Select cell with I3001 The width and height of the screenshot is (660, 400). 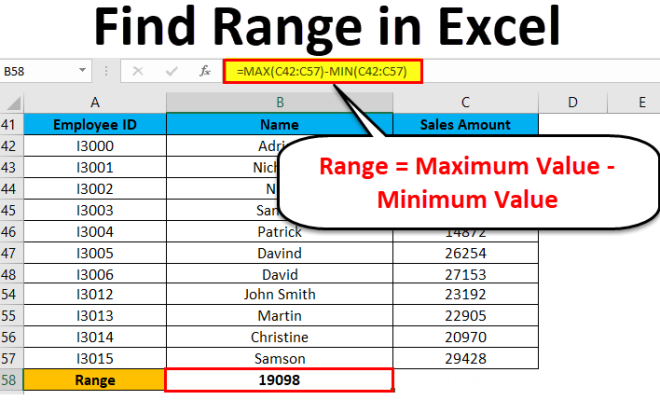[95, 168]
